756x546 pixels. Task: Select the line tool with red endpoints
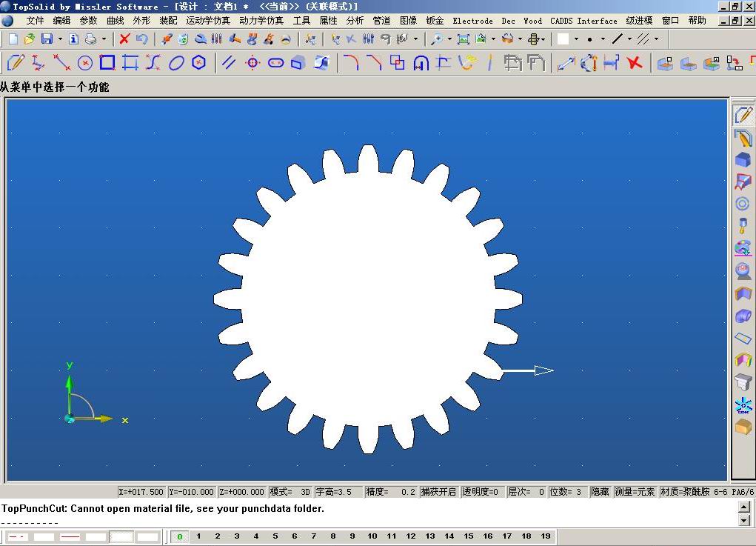(61, 63)
